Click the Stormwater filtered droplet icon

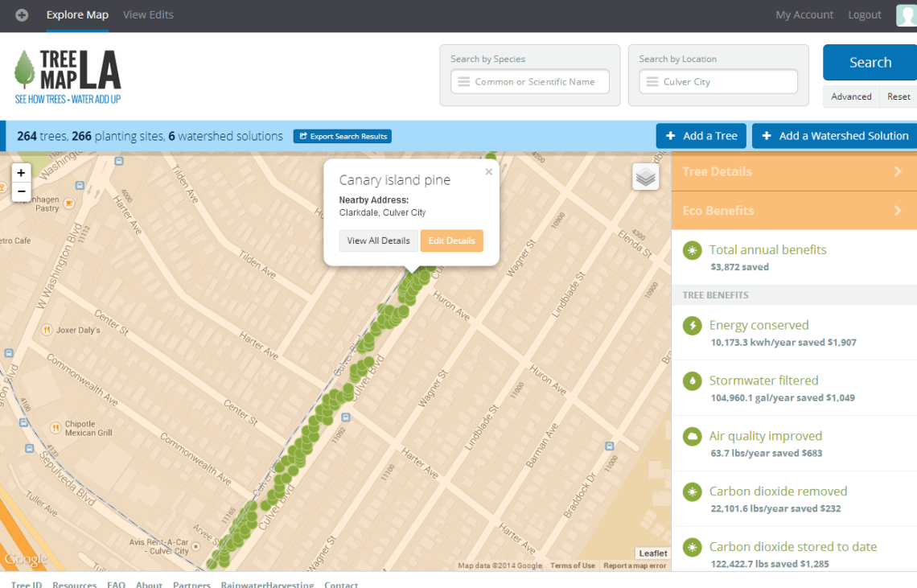pyautogui.click(x=692, y=382)
